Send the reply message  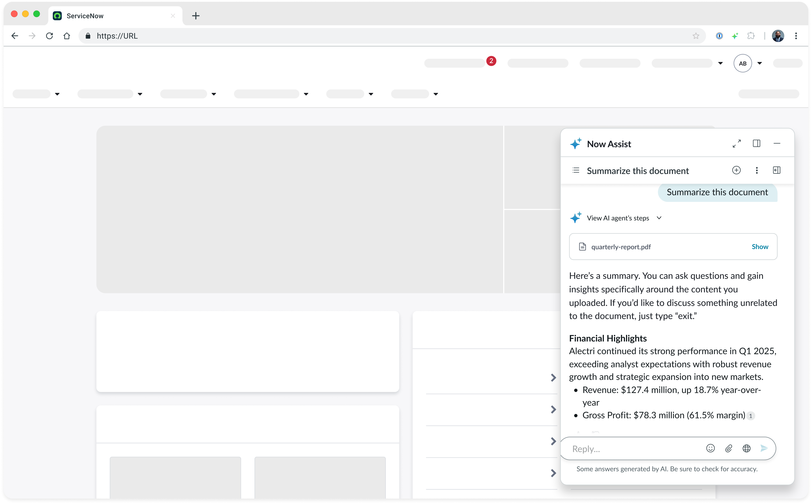tap(764, 448)
